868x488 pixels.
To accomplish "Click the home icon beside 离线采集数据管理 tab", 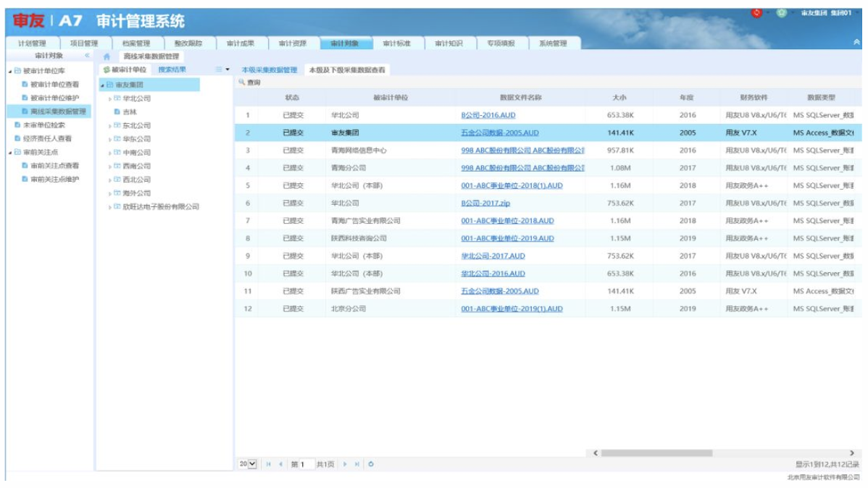I will click(107, 56).
